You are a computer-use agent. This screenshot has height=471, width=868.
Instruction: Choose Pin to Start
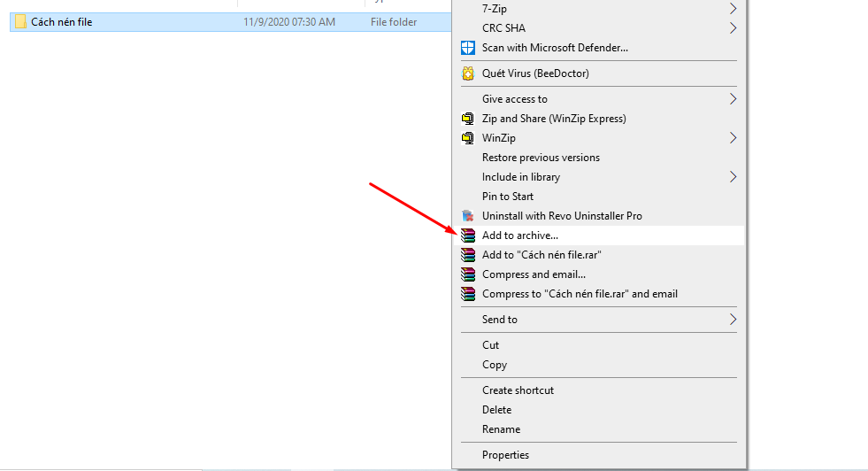[x=508, y=197]
